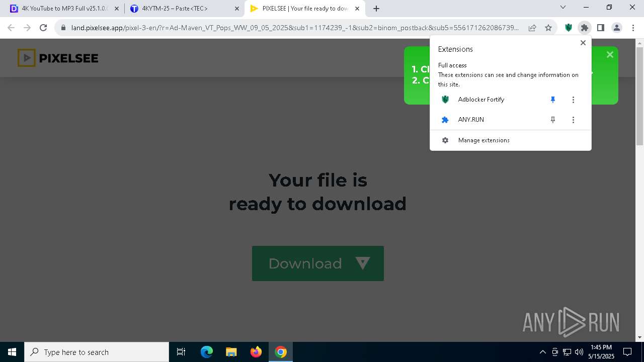
Task: Expand the tab search chevron
Action: [563, 7]
